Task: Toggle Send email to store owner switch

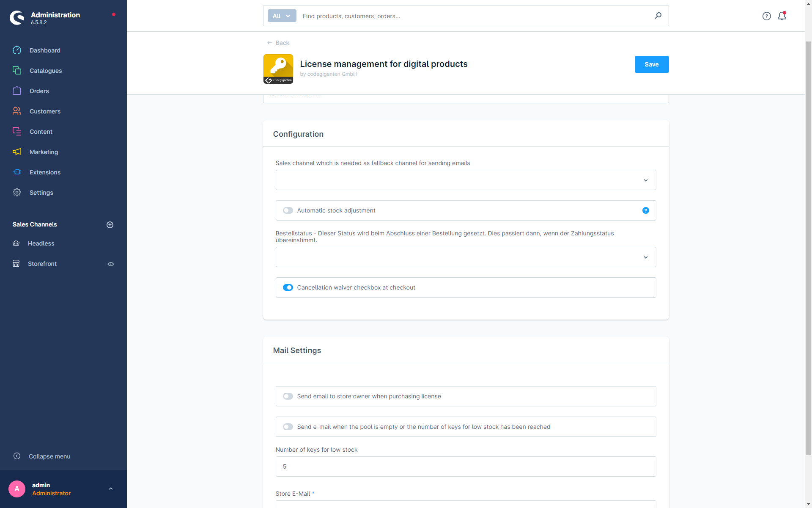Action: [x=288, y=396]
